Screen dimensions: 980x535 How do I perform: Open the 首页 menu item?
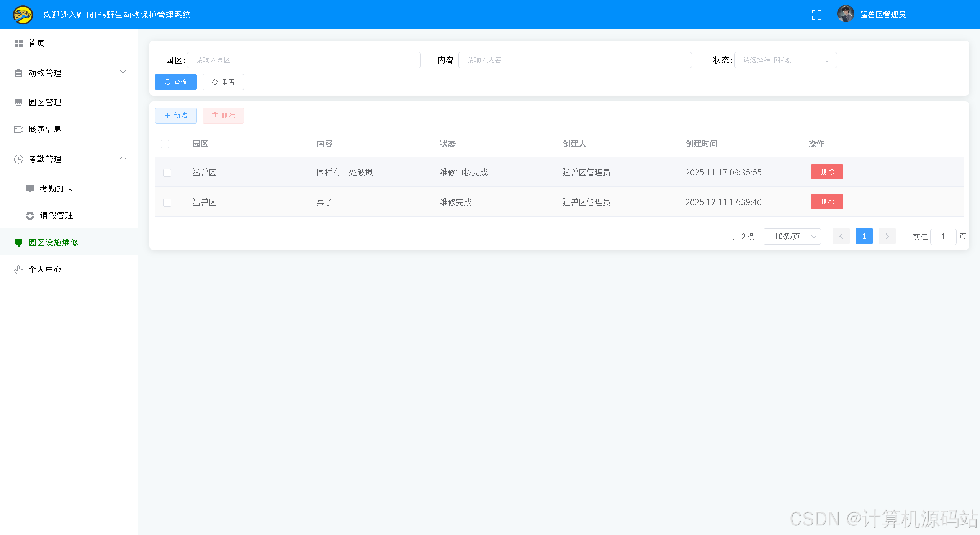point(69,44)
